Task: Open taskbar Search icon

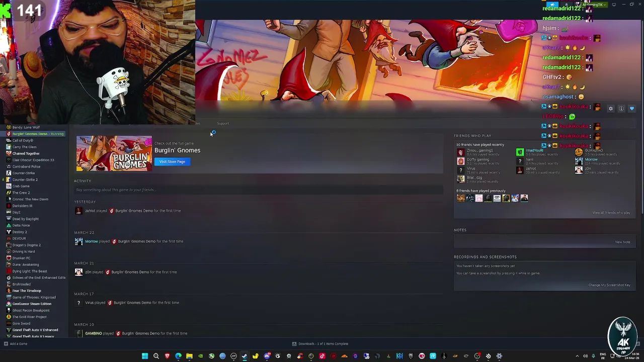Action: (x=156, y=356)
